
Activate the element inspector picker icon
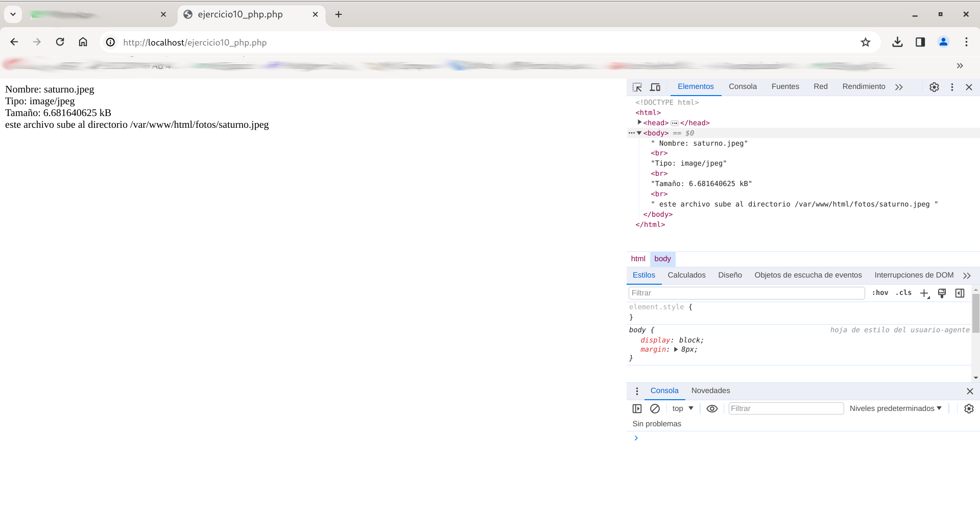(637, 87)
